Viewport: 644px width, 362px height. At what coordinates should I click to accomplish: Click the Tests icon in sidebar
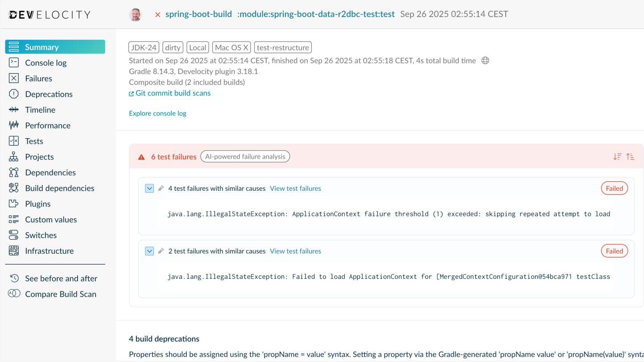click(14, 141)
